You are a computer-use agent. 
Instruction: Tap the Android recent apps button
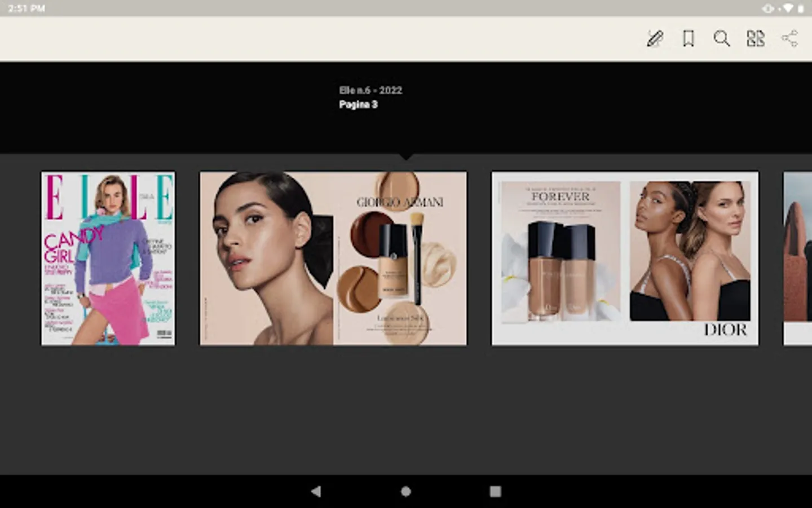click(496, 492)
